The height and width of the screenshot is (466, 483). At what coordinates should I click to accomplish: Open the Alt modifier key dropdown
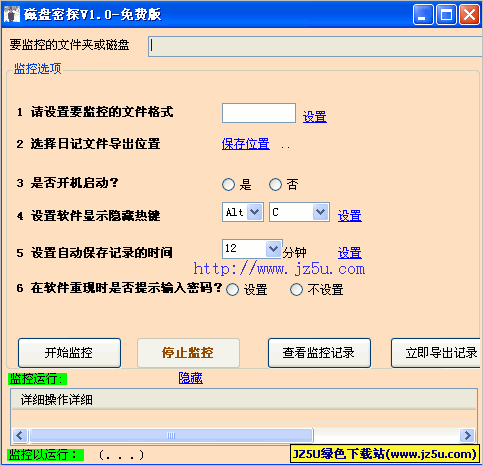click(x=254, y=212)
